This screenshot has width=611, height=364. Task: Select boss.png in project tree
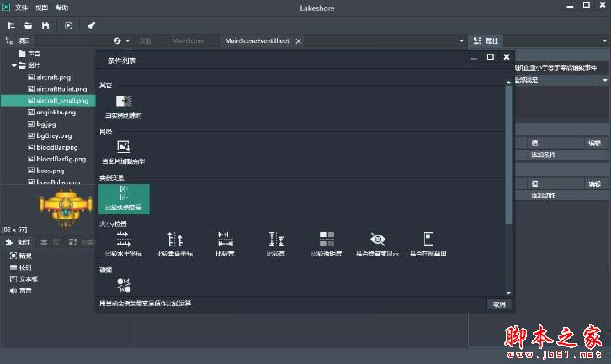(46, 171)
